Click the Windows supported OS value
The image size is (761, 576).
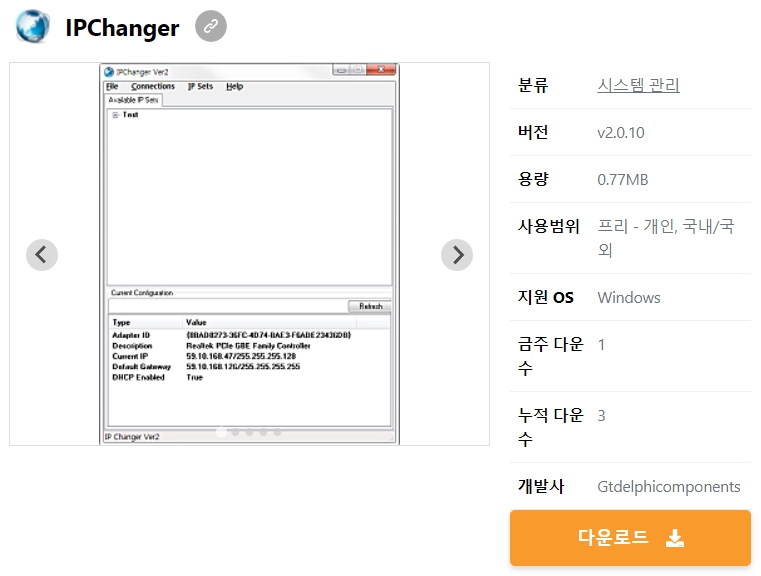click(629, 297)
